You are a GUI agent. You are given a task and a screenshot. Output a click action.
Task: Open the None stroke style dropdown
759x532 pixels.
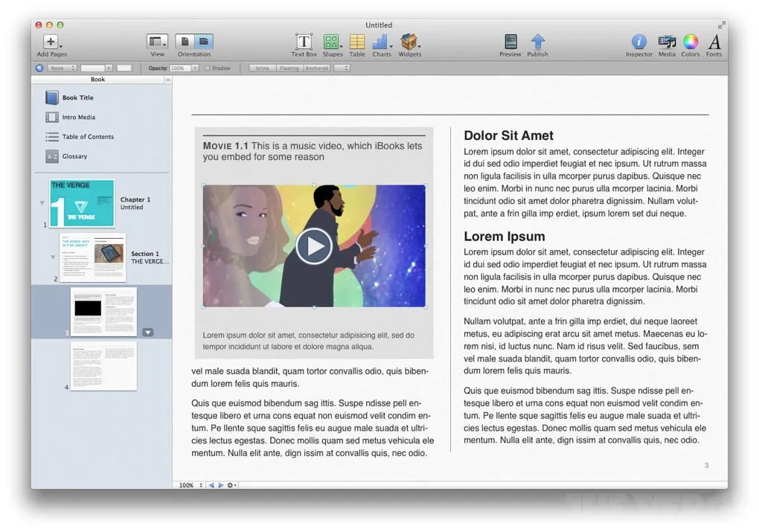[x=62, y=68]
